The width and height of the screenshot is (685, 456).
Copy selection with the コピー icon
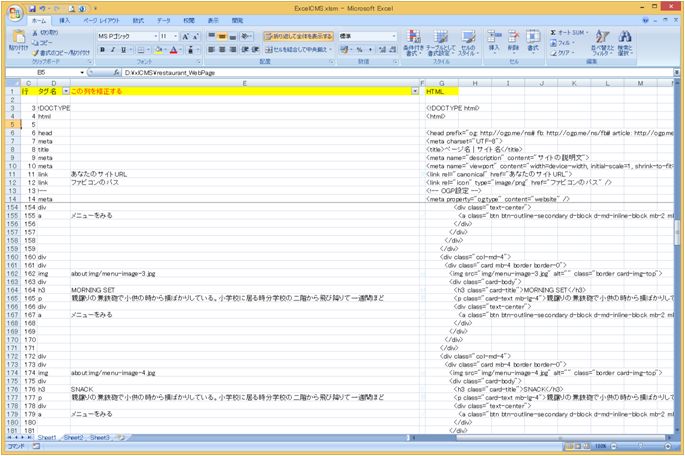[x=42, y=43]
